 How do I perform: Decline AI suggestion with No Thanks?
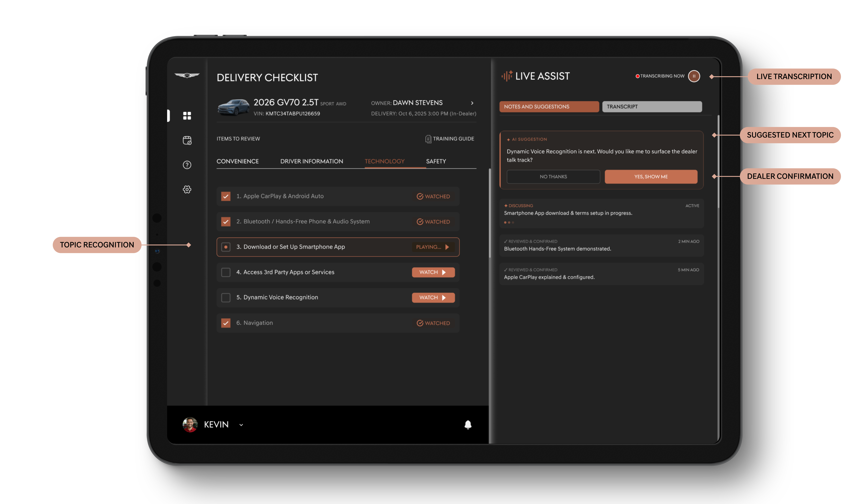pyautogui.click(x=553, y=177)
